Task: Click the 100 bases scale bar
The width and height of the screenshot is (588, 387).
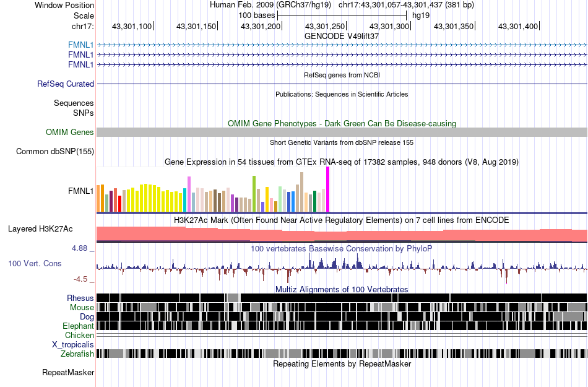Action: click(342, 15)
